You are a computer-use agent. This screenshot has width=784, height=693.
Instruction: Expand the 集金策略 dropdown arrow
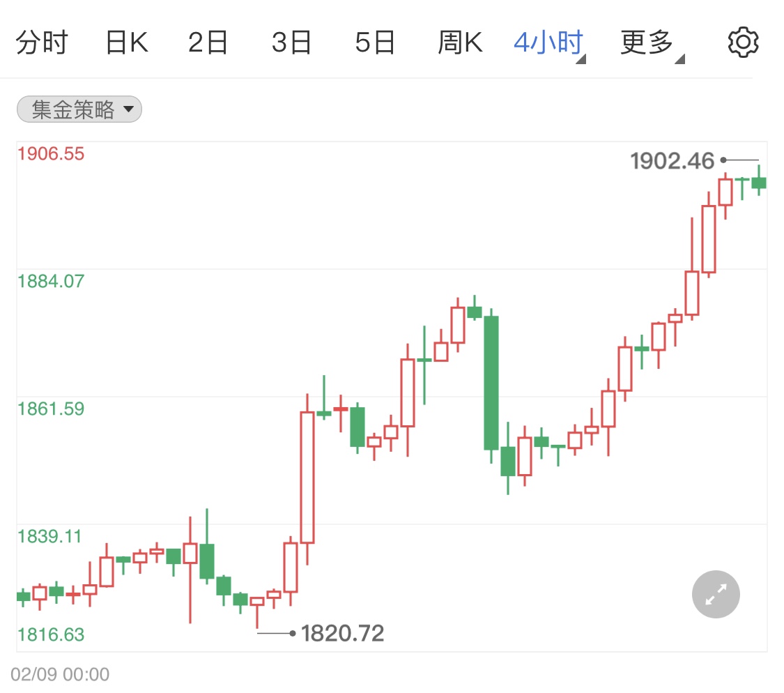129,109
